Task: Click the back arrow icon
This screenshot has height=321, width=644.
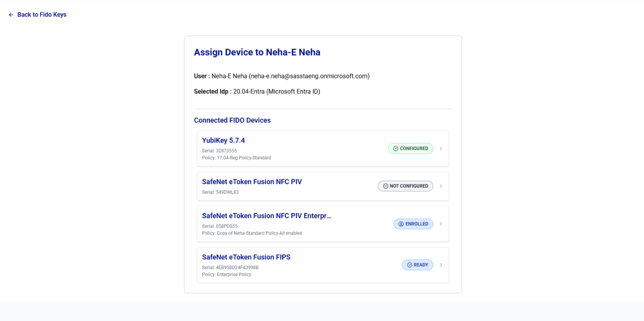Action: tap(11, 15)
